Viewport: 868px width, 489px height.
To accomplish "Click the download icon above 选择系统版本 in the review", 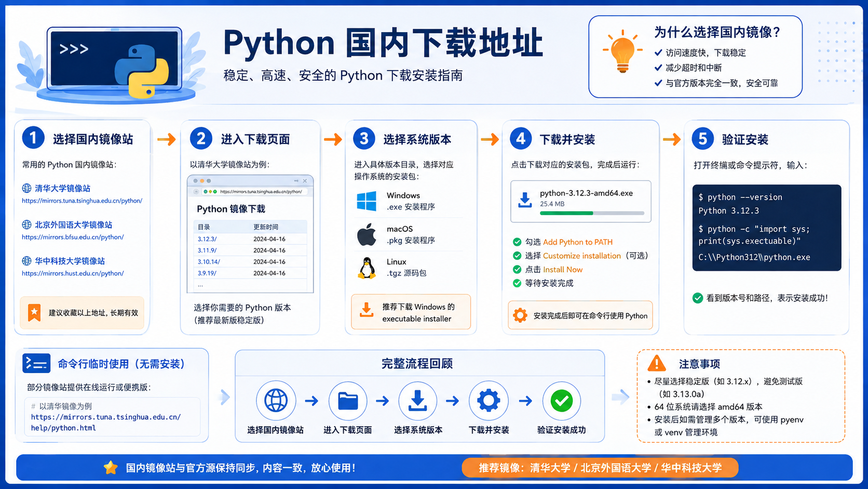I will point(418,401).
